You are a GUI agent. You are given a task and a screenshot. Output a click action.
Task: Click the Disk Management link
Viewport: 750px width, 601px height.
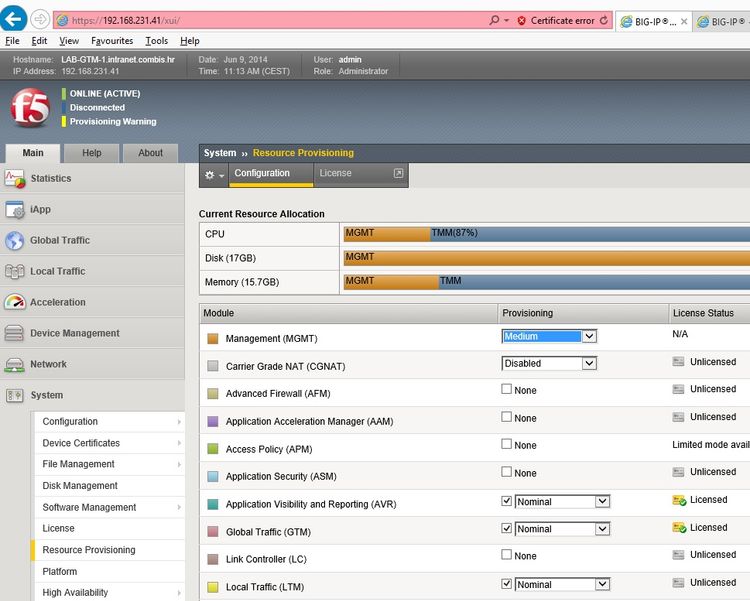click(x=80, y=486)
